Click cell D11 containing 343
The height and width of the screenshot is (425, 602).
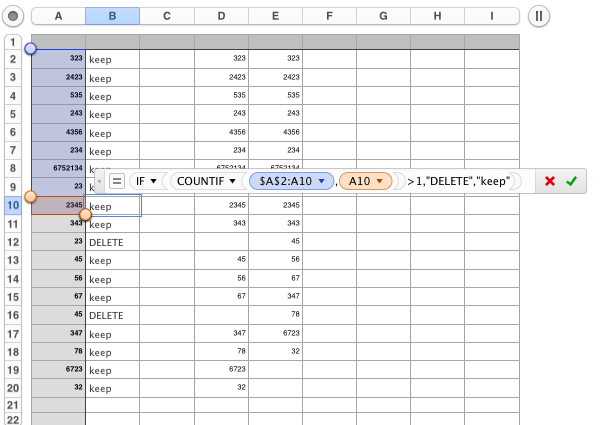[x=221, y=224]
